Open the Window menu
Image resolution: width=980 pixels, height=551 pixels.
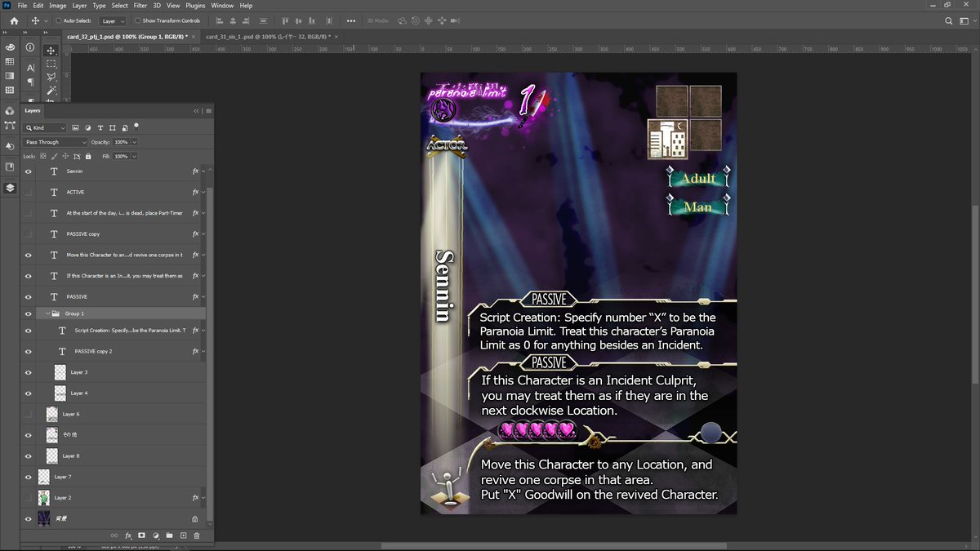tap(222, 5)
